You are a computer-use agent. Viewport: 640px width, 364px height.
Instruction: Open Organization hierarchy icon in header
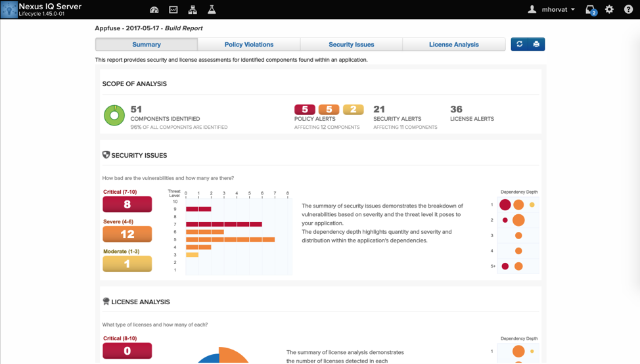193,10
